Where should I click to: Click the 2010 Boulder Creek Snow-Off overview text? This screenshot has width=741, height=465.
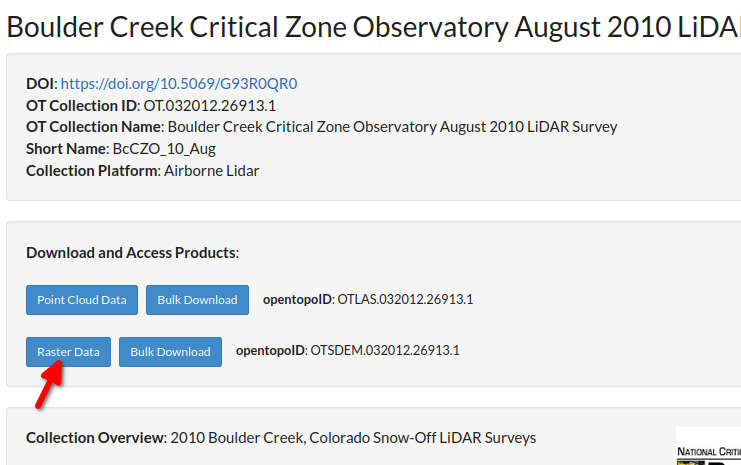click(353, 438)
